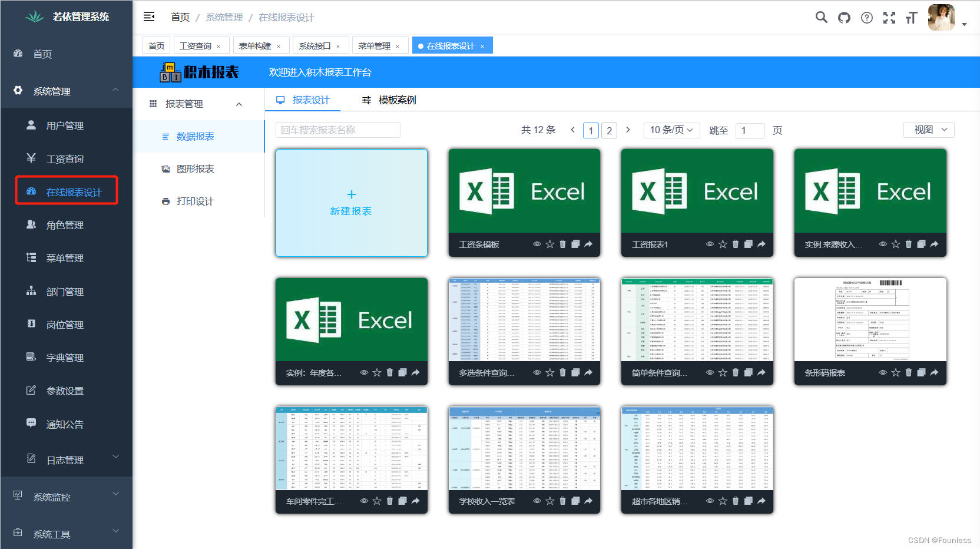Screen dimensions: 980x549
Task: Share the 工资报表1 report arrow icon
Action: click(x=762, y=244)
